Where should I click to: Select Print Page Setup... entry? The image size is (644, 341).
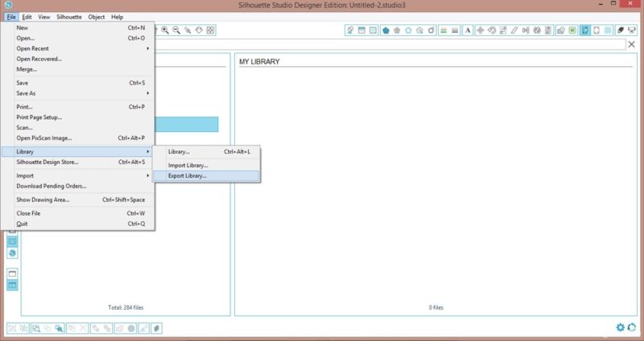77,117
